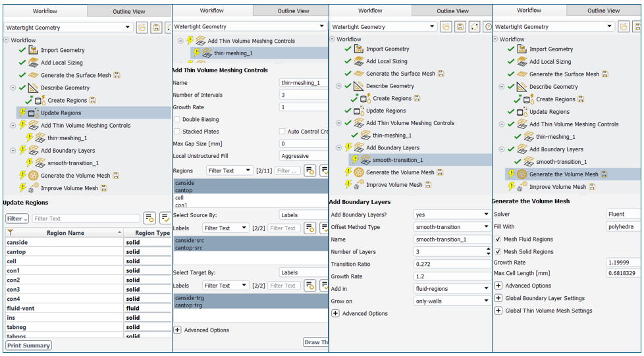This screenshot has width=644, height=356.
Task: Click the save disk icon beside the Update Regions panel's workflow dropdown
Action: [156, 28]
